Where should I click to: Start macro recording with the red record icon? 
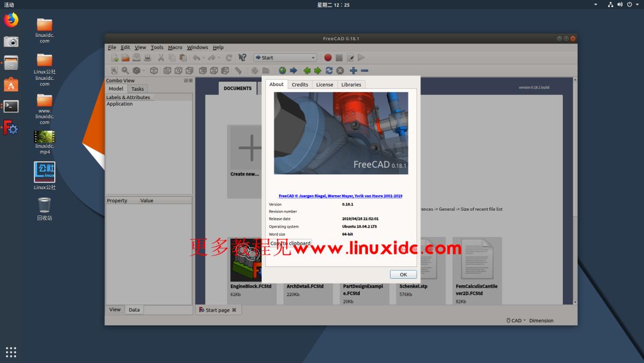click(x=327, y=57)
